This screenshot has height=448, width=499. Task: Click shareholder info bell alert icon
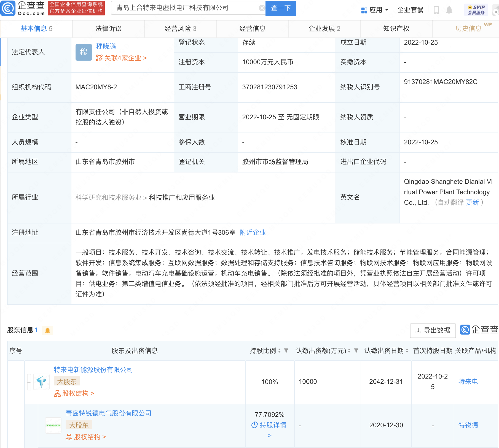click(x=47, y=330)
